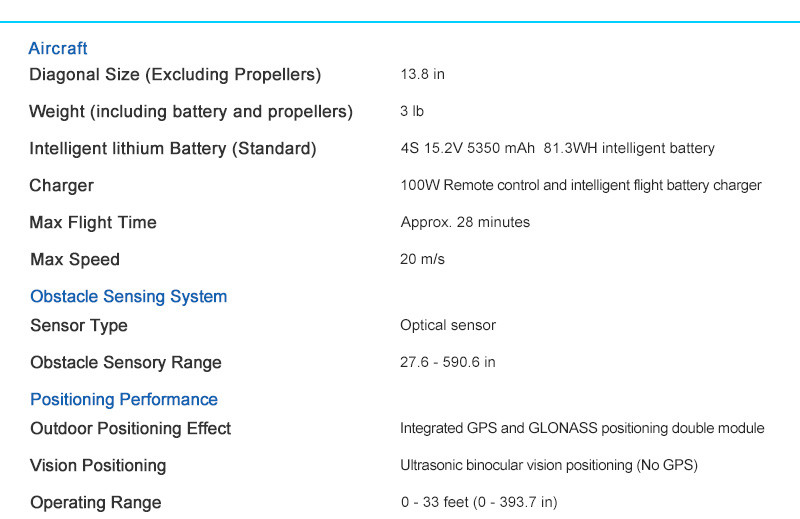Click the Positioning Performance heading
Viewport: 800px width, 519px height.
[x=124, y=399]
